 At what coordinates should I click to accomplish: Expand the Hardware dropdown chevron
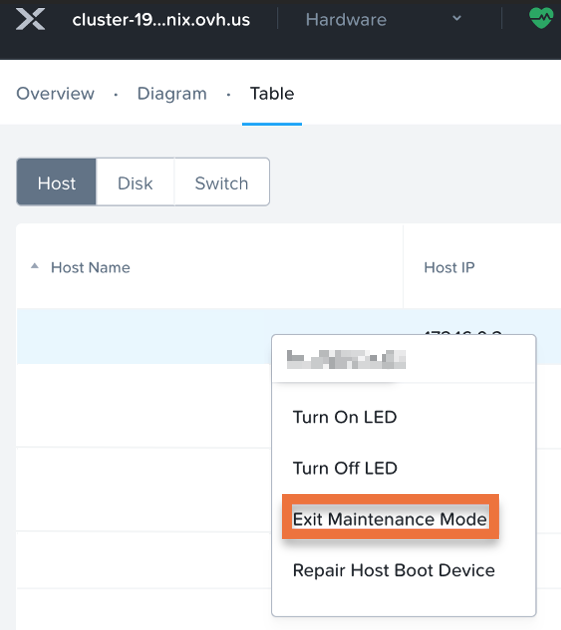[457, 18]
